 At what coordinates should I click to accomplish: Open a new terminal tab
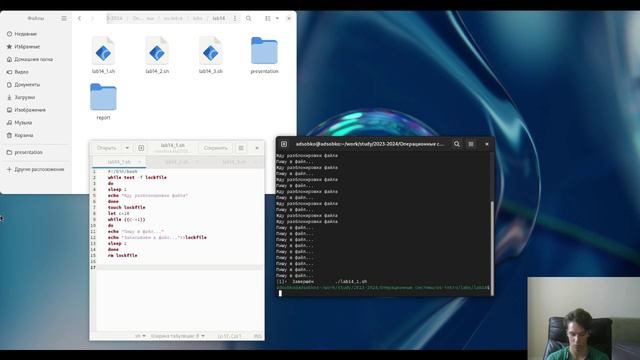point(284,144)
